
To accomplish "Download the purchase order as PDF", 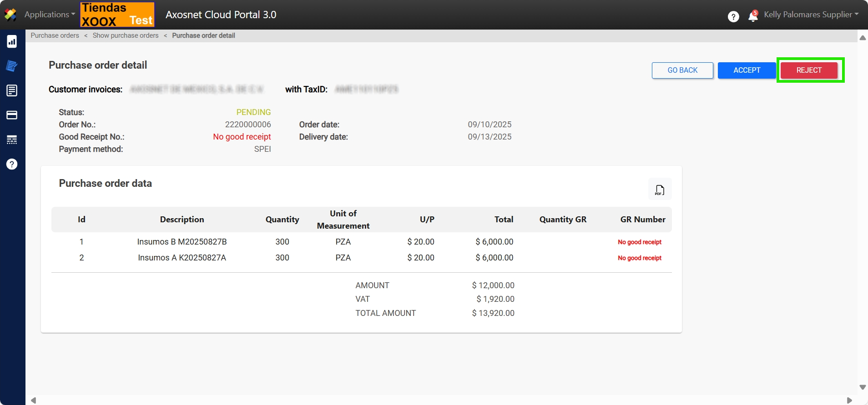I will (660, 190).
